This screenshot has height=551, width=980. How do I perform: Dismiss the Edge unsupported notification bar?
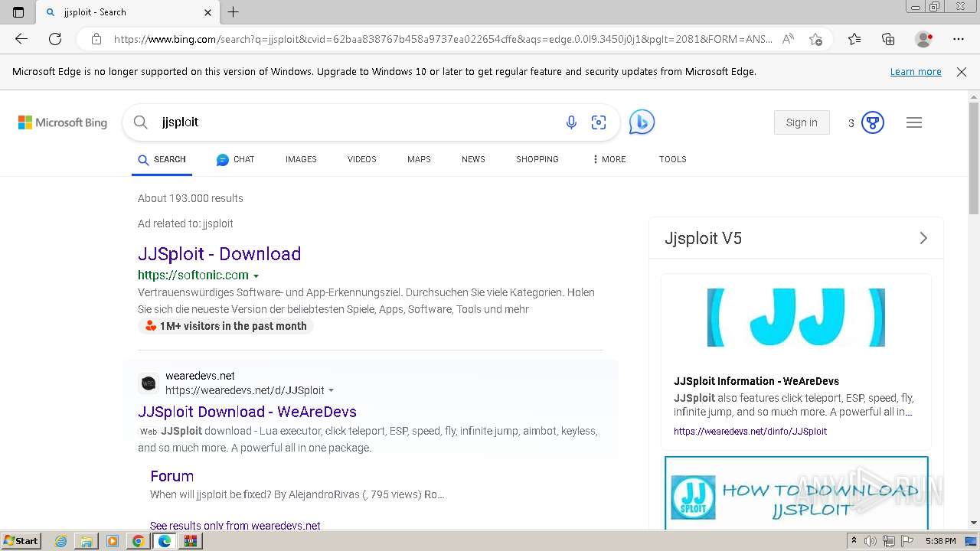coord(962,72)
